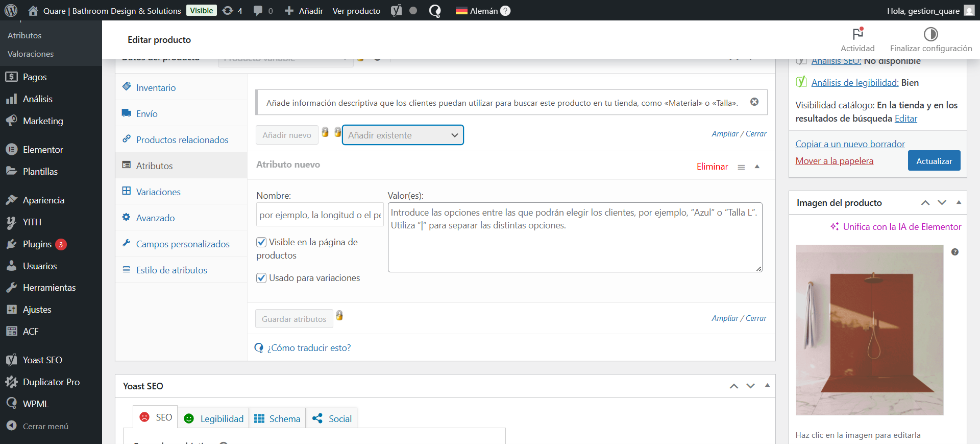Image resolution: width=980 pixels, height=444 pixels.
Task: Open the Actividad flag icon
Action: point(857,34)
